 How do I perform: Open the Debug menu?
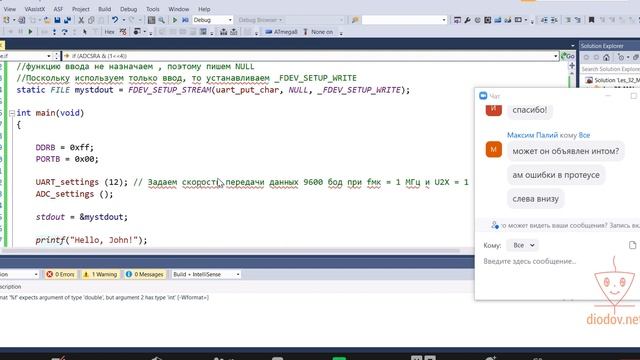(129, 9)
